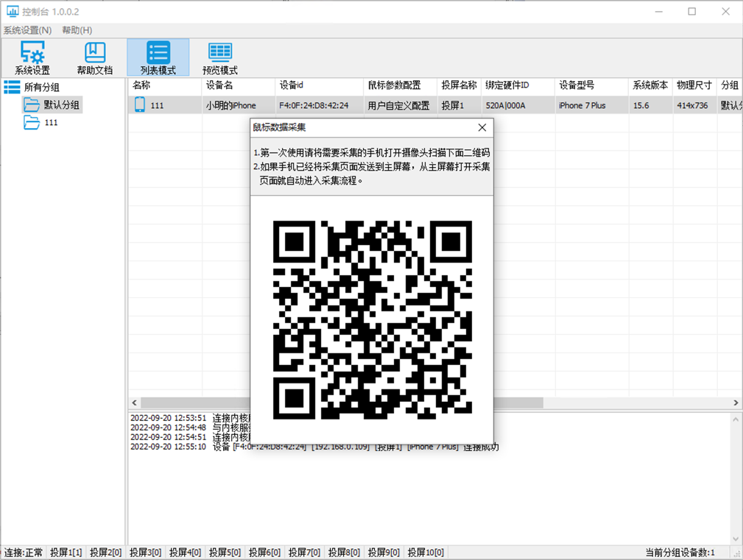Click the 控制台 app icon in title bar

click(x=12, y=11)
